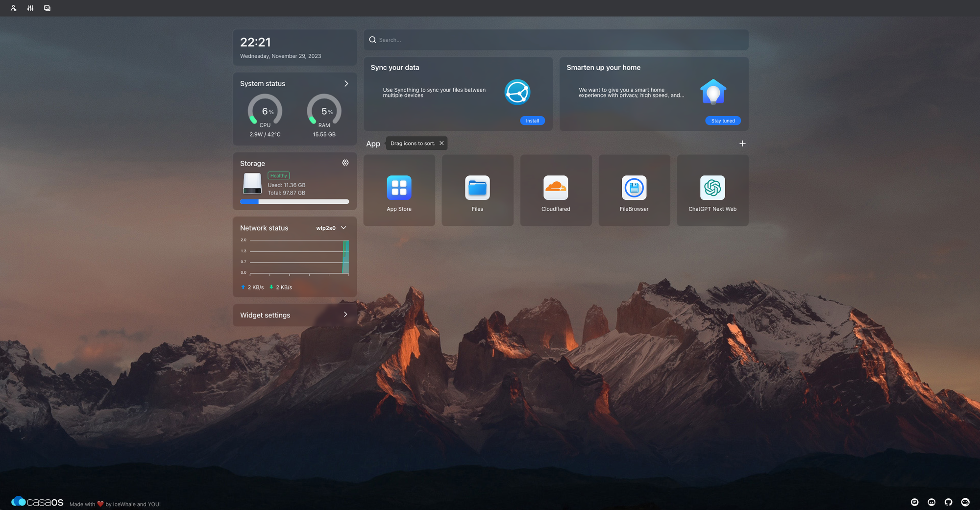Open the Discord icon in the footer

tap(931, 502)
